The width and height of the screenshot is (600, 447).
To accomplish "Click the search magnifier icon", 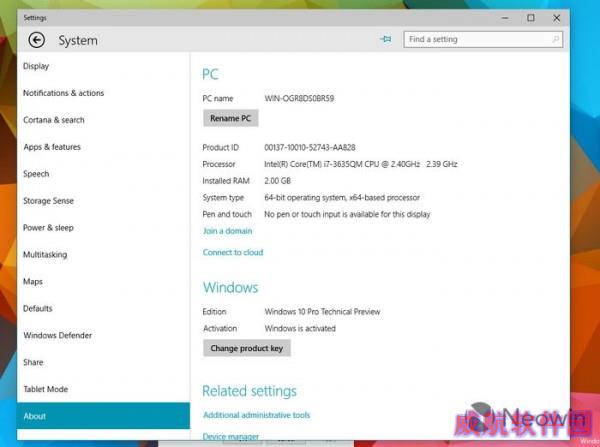I will point(556,39).
